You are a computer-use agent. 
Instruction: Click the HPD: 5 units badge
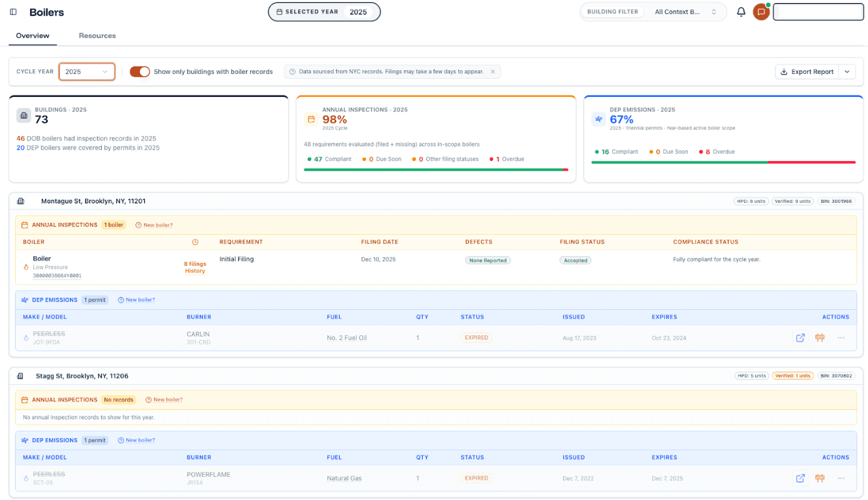[751, 376]
